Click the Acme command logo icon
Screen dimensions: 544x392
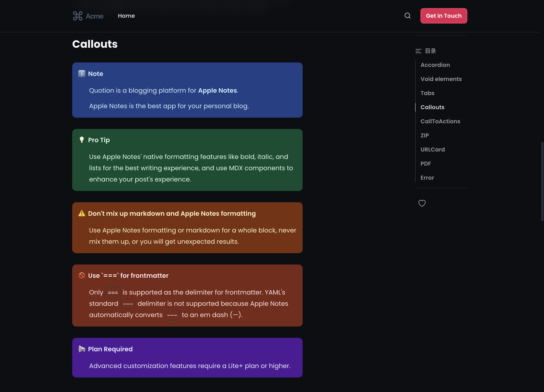click(x=78, y=16)
